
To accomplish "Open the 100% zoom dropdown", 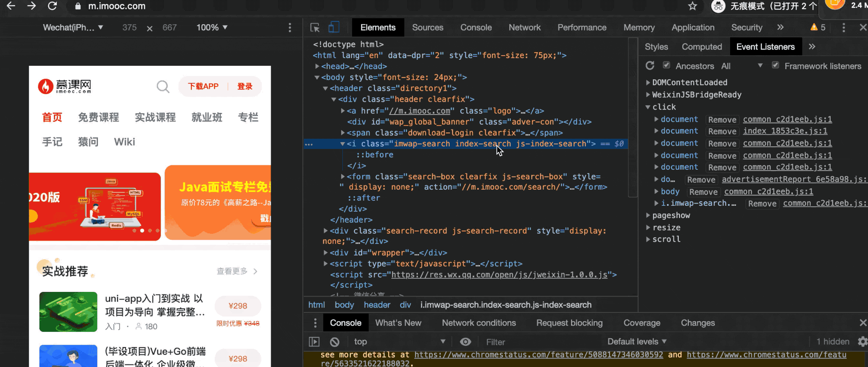I will click(x=212, y=28).
